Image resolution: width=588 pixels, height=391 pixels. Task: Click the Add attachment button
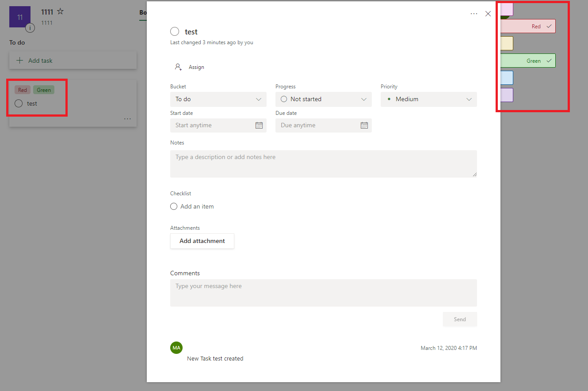coord(202,241)
